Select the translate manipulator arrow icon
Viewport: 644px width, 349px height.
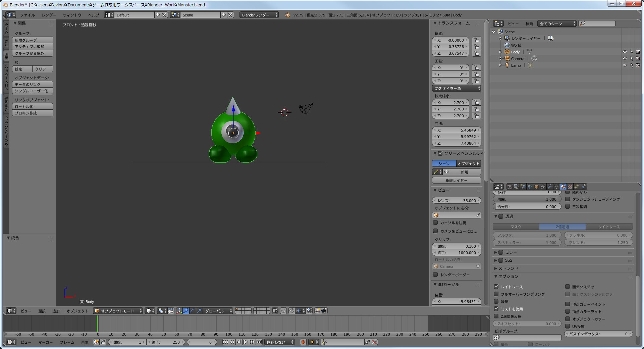tap(186, 311)
